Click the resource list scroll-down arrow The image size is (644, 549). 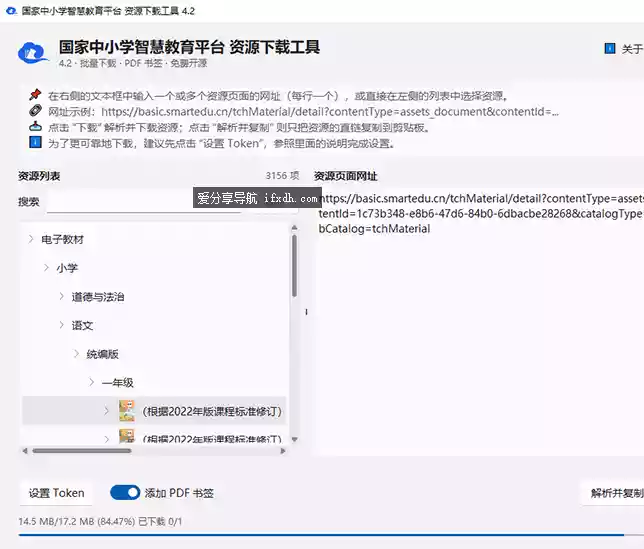(x=294, y=439)
